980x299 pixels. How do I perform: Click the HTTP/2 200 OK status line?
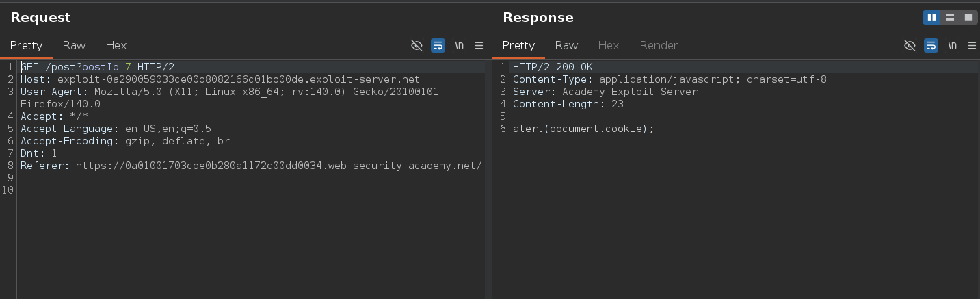(x=553, y=67)
